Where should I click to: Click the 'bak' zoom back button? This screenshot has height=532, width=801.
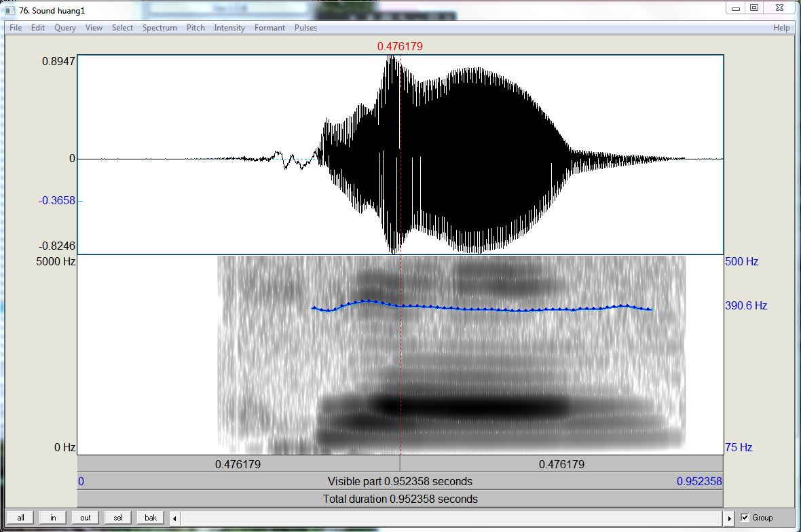(151, 518)
